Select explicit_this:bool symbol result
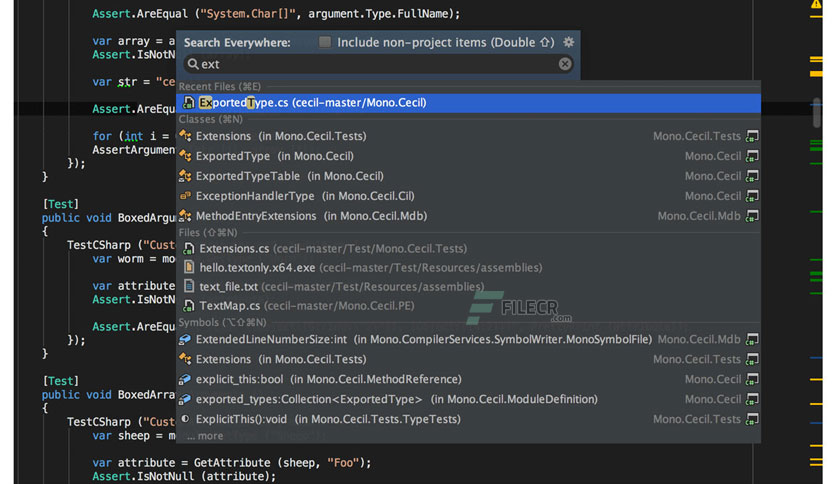The height and width of the screenshot is (484, 836). click(x=468, y=380)
